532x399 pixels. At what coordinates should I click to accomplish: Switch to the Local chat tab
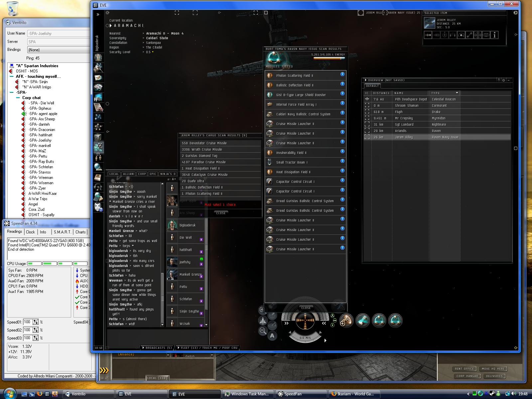tap(114, 174)
